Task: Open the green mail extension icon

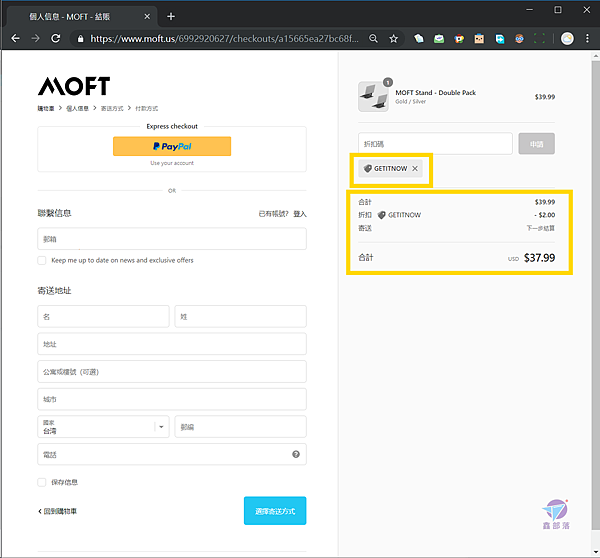Action: [x=439, y=39]
